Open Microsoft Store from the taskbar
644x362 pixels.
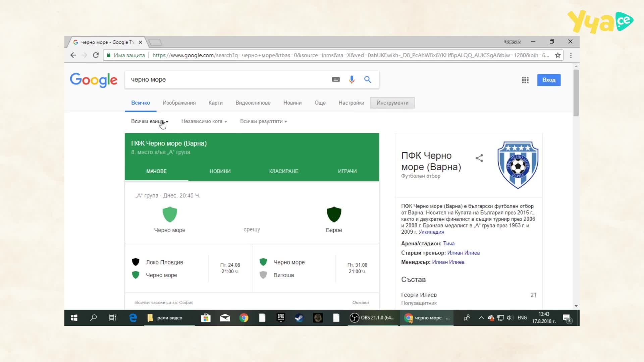coord(206,318)
